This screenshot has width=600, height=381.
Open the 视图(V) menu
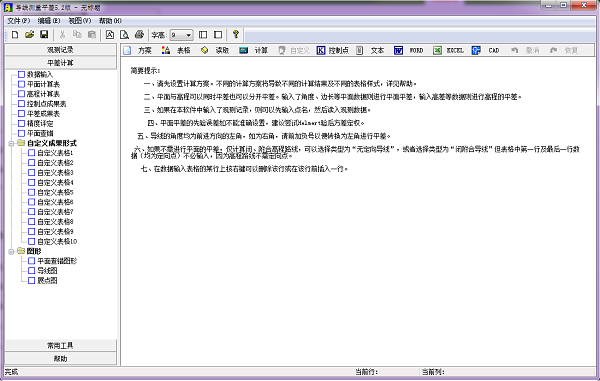coord(80,21)
